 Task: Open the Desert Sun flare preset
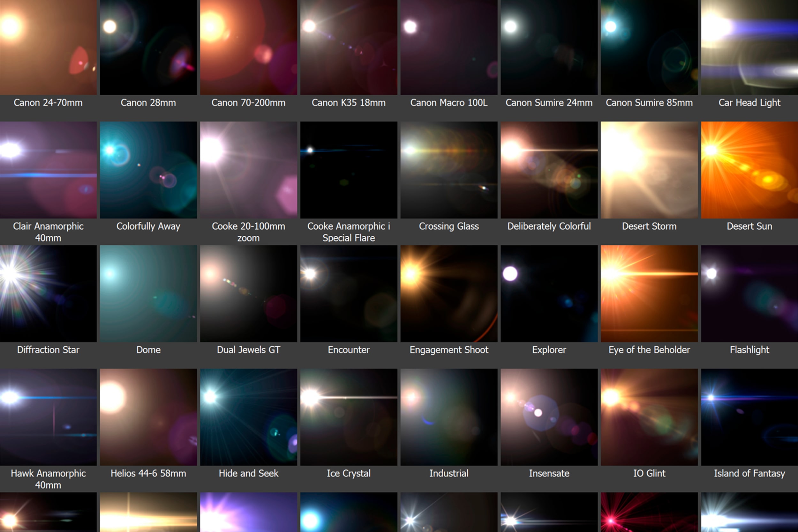[749, 170]
